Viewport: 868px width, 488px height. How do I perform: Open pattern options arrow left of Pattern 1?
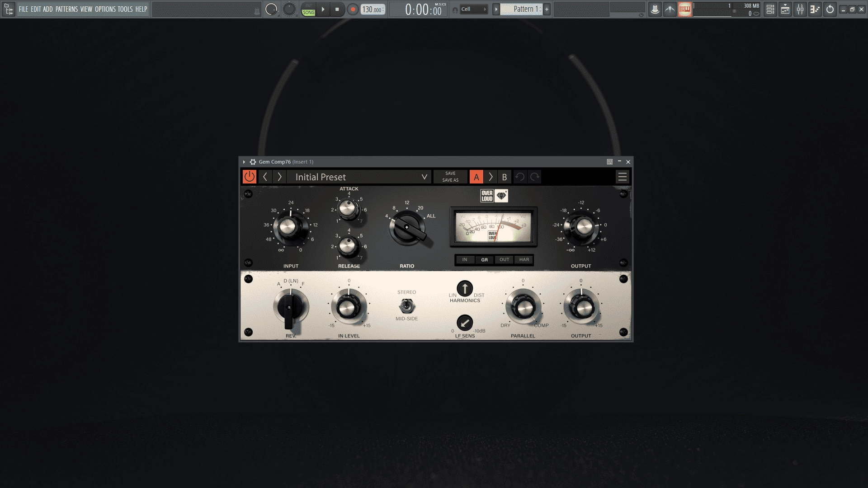(496, 9)
